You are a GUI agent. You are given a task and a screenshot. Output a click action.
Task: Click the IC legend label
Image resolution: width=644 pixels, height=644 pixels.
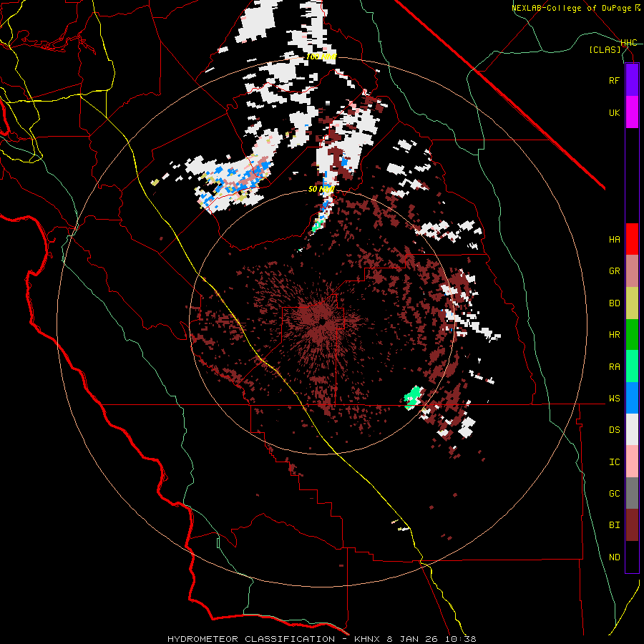pos(614,462)
